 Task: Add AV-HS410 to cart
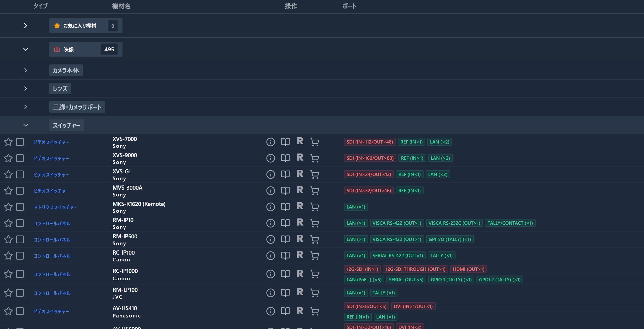(314, 311)
